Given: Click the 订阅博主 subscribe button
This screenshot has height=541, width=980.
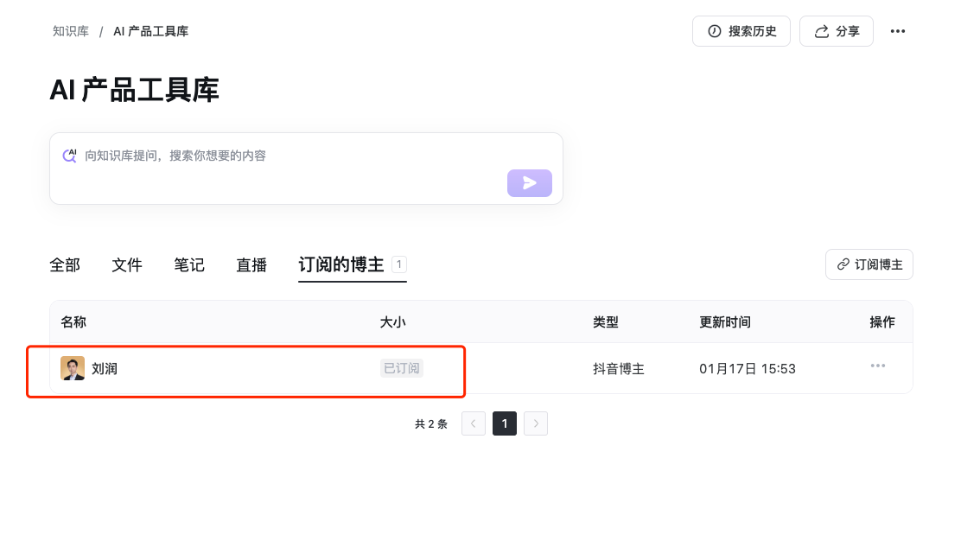Looking at the screenshot, I should point(869,264).
